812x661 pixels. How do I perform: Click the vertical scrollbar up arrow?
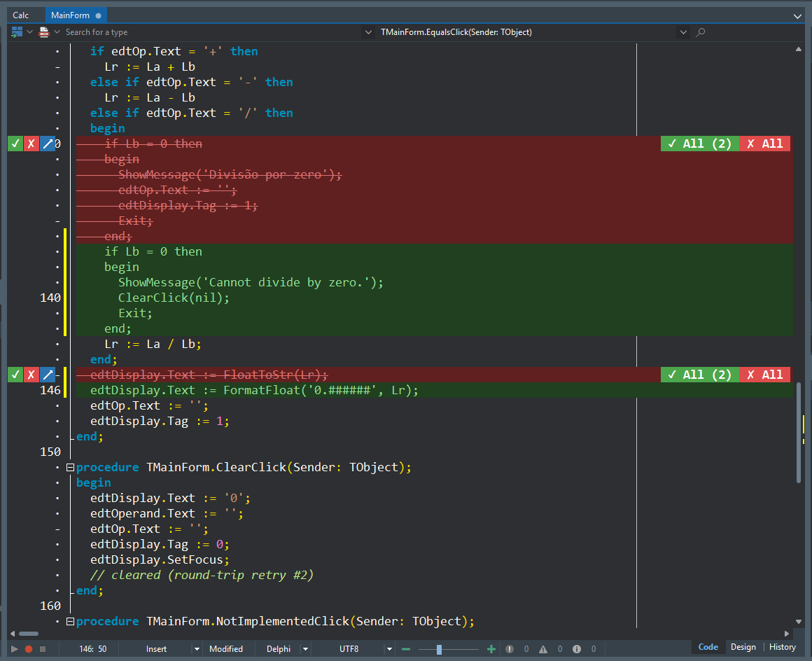tap(798, 49)
